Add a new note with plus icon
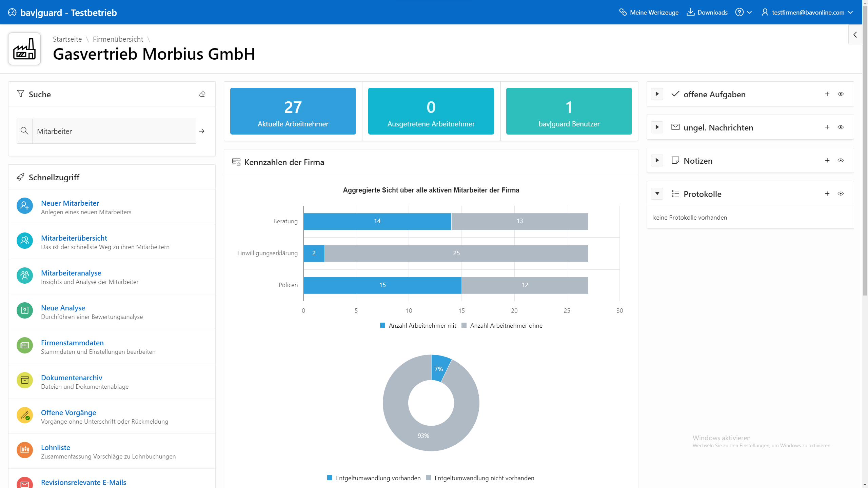Screen dimensions: 868x488 [827, 161]
